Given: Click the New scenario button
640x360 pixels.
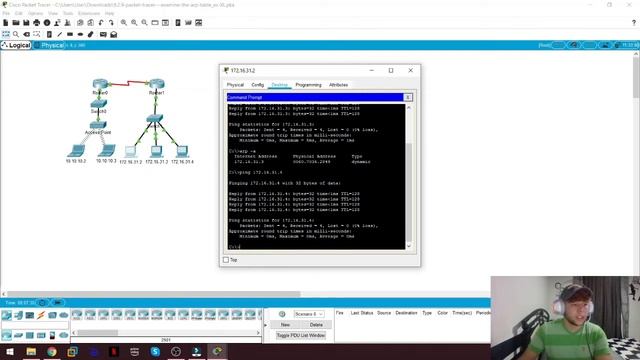Looking at the screenshot, I should 285,324.
